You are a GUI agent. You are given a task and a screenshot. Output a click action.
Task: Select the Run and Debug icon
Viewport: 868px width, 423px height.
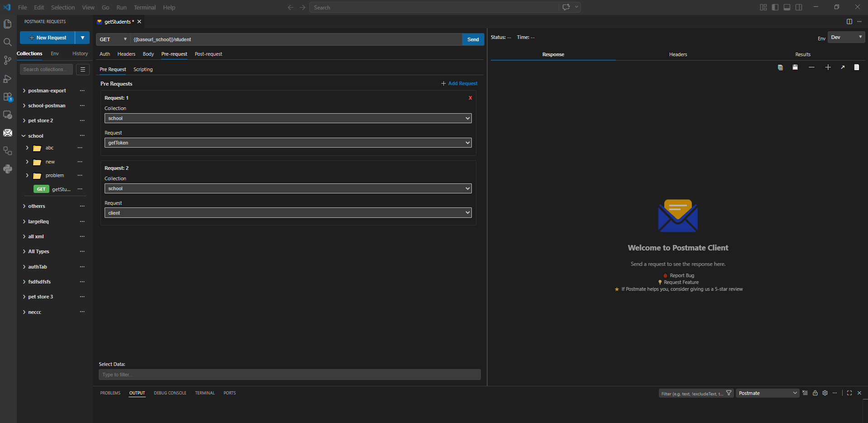tap(8, 79)
